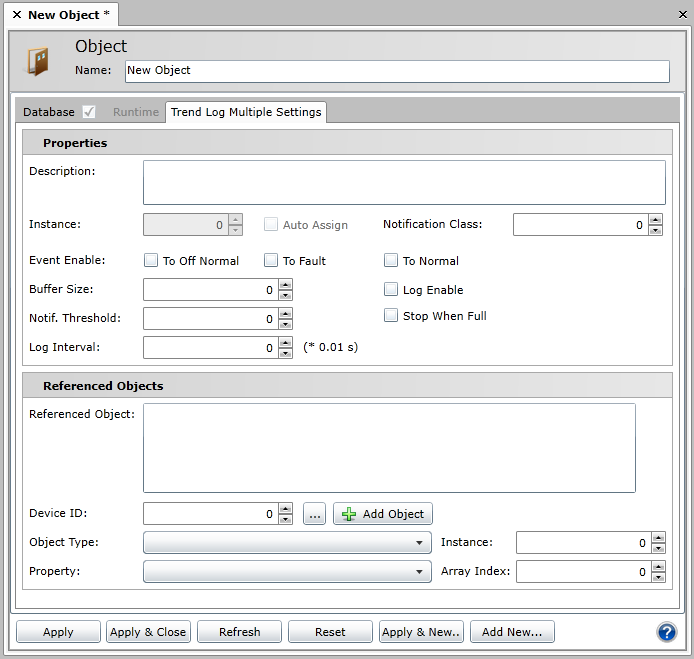Increase Notification Class with the up spinner
Viewport: 694px width, 659px height.
pyautogui.click(x=655, y=219)
